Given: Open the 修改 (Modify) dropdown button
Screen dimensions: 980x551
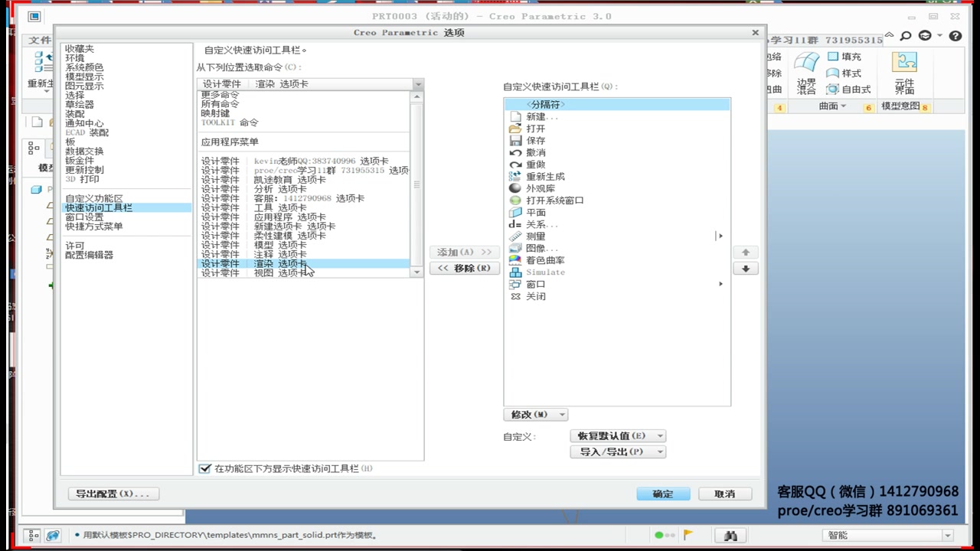Looking at the screenshot, I should tap(535, 414).
